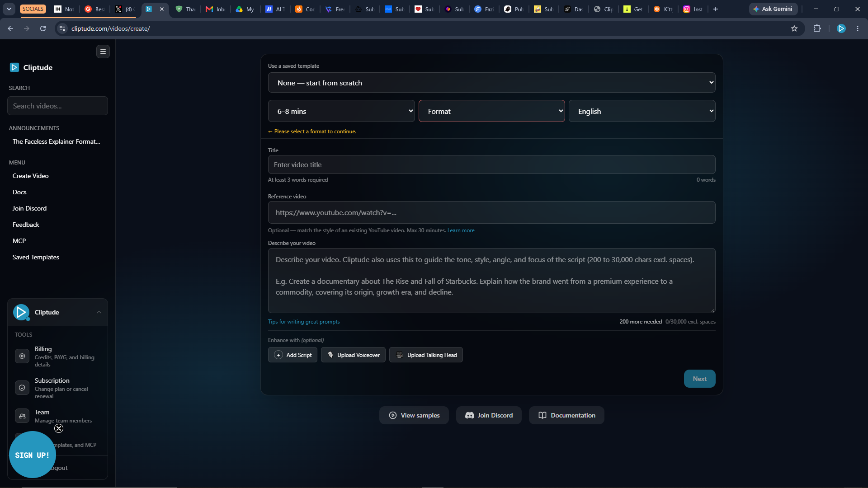This screenshot has height=488, width=868.
Task: Open the tab search dropdown arrow
Action: (x=9, y=9)
